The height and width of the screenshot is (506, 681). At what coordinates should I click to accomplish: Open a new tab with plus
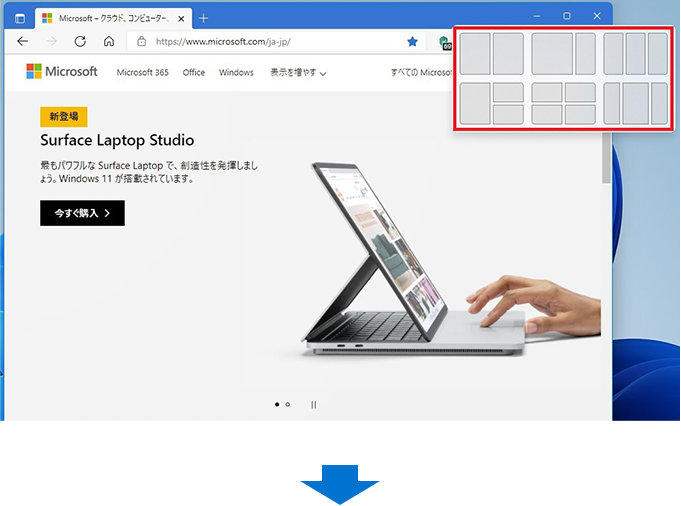click(x=203, y=18)
